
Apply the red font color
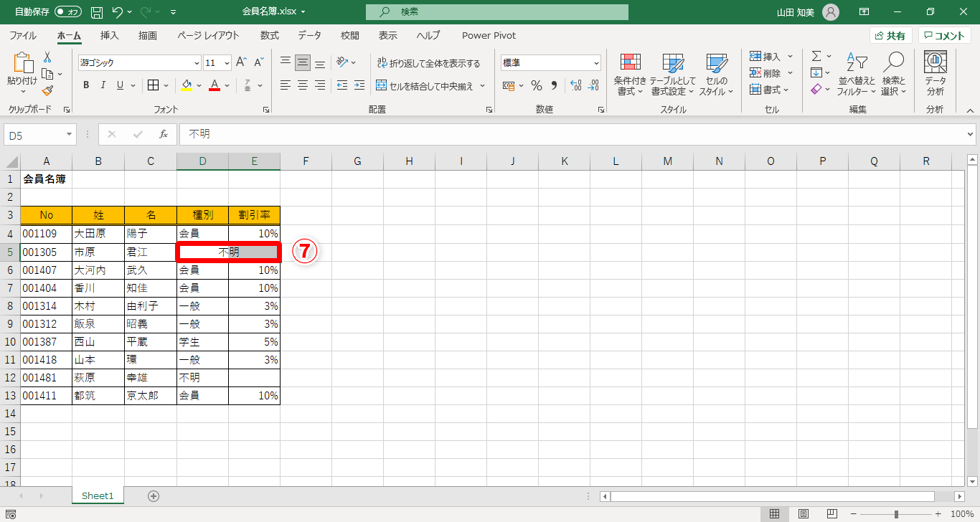(214, 85)
